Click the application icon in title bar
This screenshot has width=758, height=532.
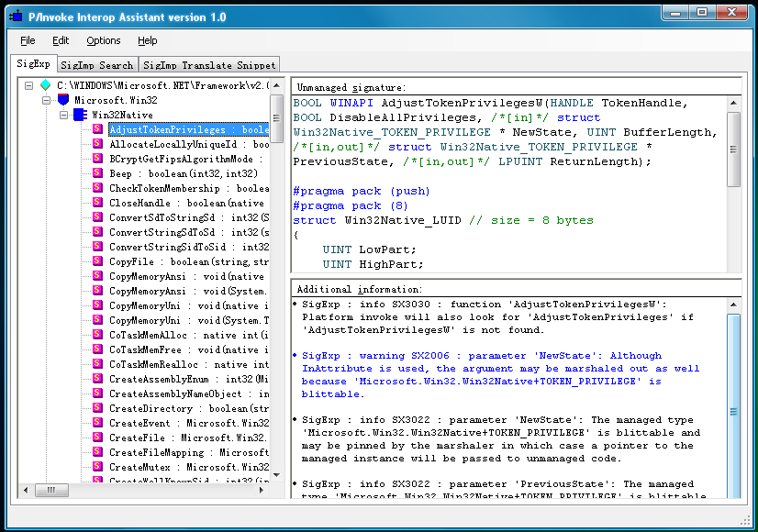16,17
